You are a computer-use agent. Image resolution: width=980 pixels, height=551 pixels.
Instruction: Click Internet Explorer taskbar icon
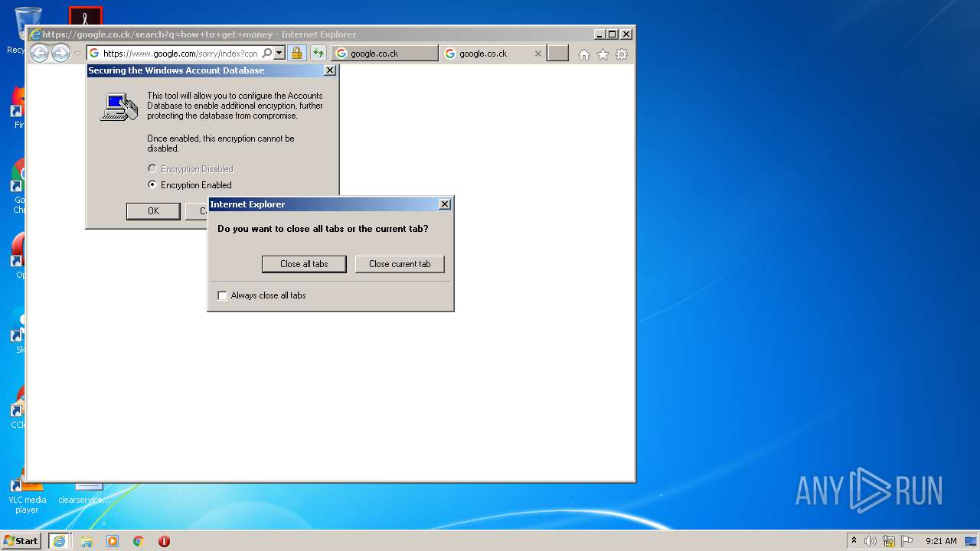60,541
